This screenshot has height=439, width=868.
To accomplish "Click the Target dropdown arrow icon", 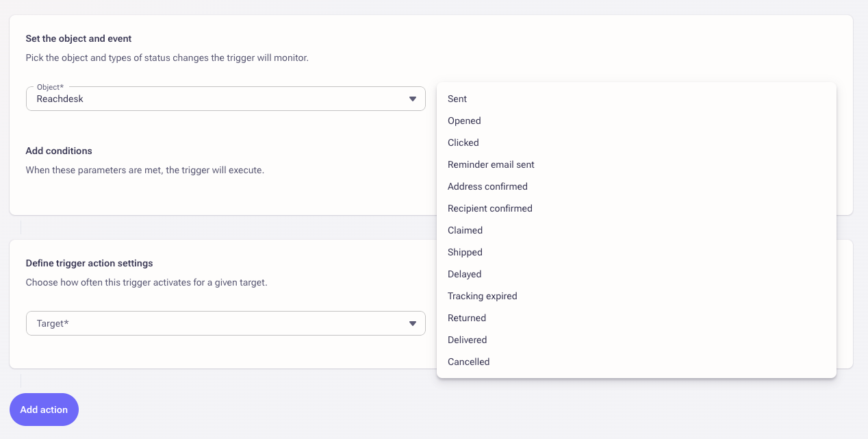I will (x=413, y=323).
